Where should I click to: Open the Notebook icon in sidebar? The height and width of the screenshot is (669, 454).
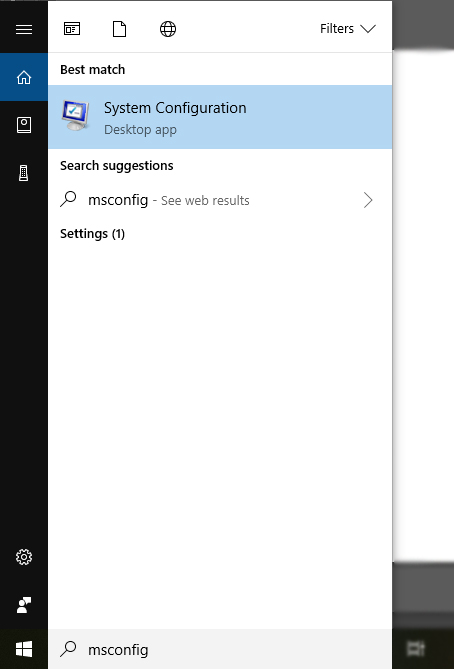(24, 125)
